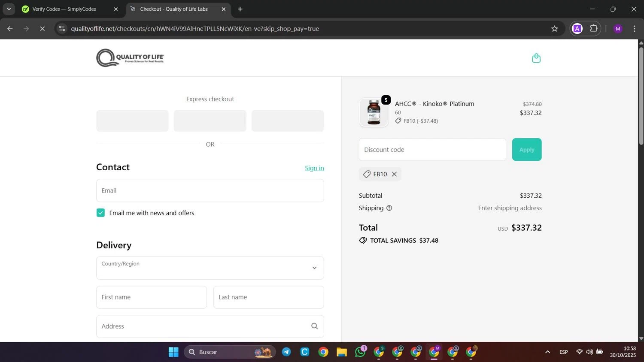Open a new browser tab
Viewport: 644px width, 362px height.
point(240,9)
